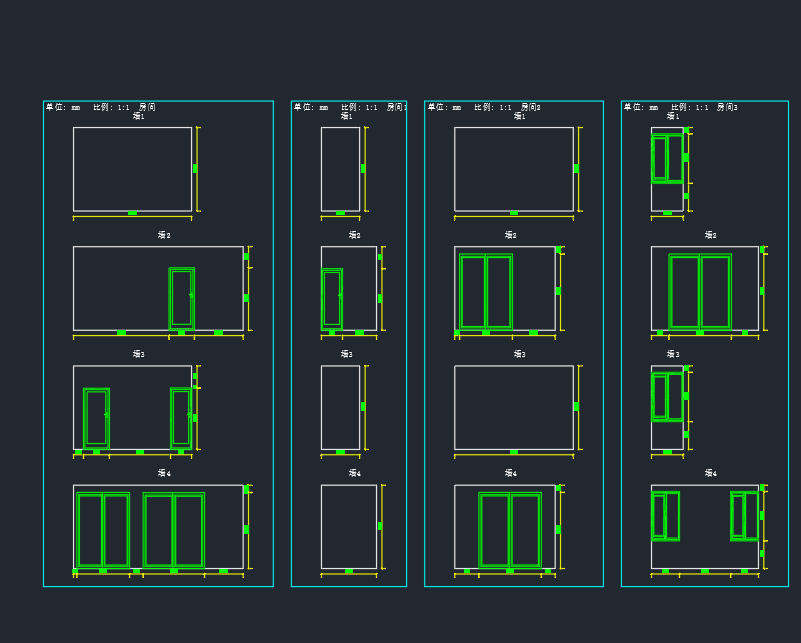Select the left door in leftmost sheet's 墙3
The height and width of the screenshot is (643, 801).
pyautogui.click(x=96, y=417)
